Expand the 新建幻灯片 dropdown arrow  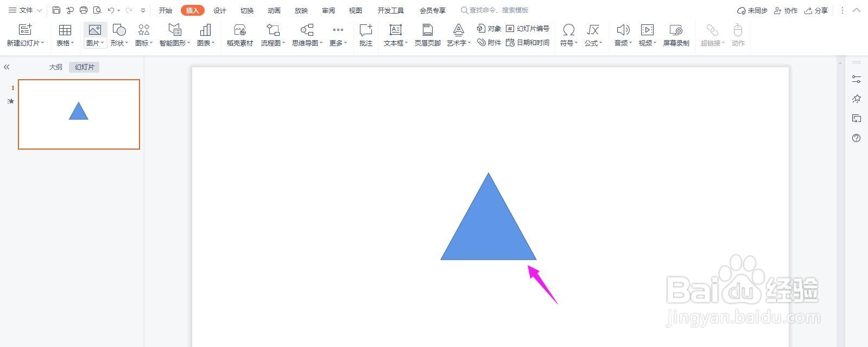(x=42, y=43)
